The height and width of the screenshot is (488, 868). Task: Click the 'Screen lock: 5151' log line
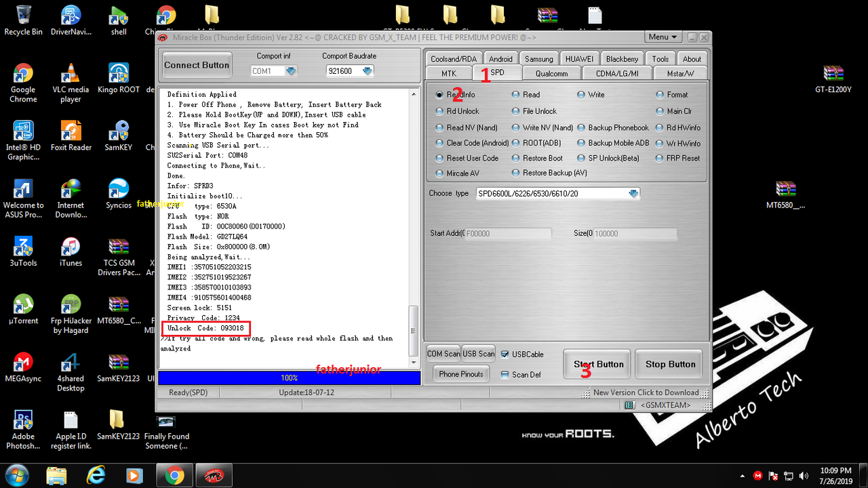199,308
